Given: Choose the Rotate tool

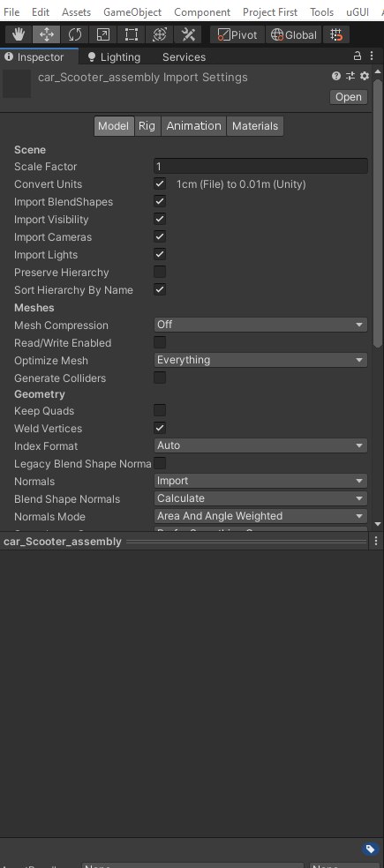Looking at the screenshot, I should tap(75, 35).
